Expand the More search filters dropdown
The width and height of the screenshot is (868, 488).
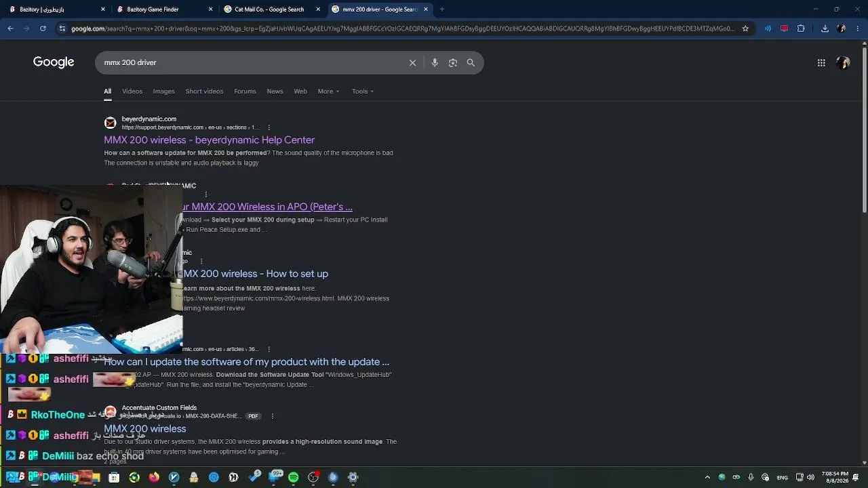click(328, 91)
